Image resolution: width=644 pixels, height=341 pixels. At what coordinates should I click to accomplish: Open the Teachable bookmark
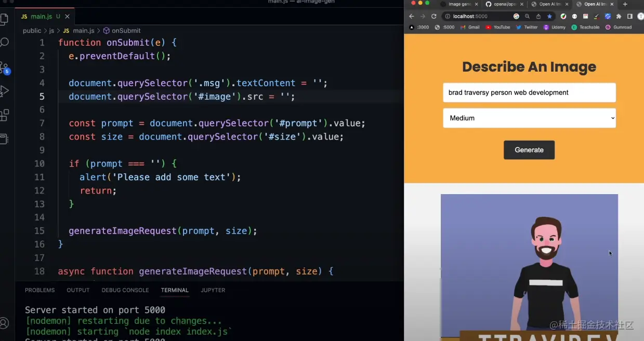[x=586, y=27]
